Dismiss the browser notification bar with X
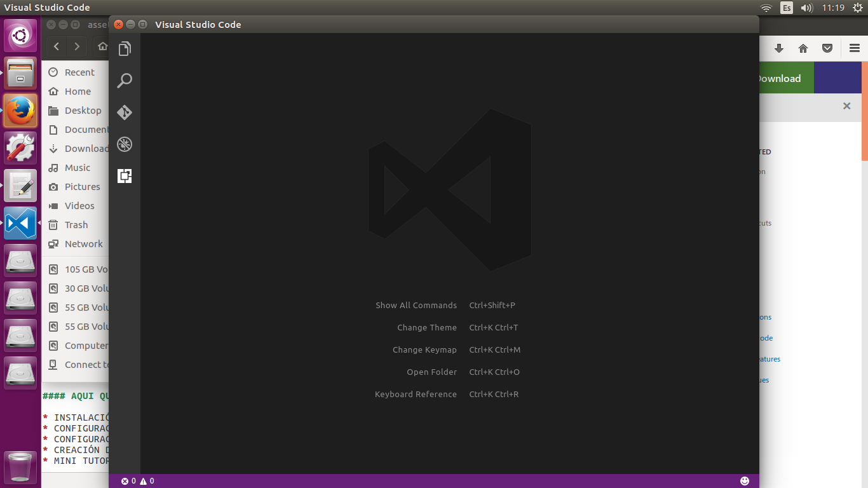This screenshot has width=868, height=488. click(x=846, y=106)
